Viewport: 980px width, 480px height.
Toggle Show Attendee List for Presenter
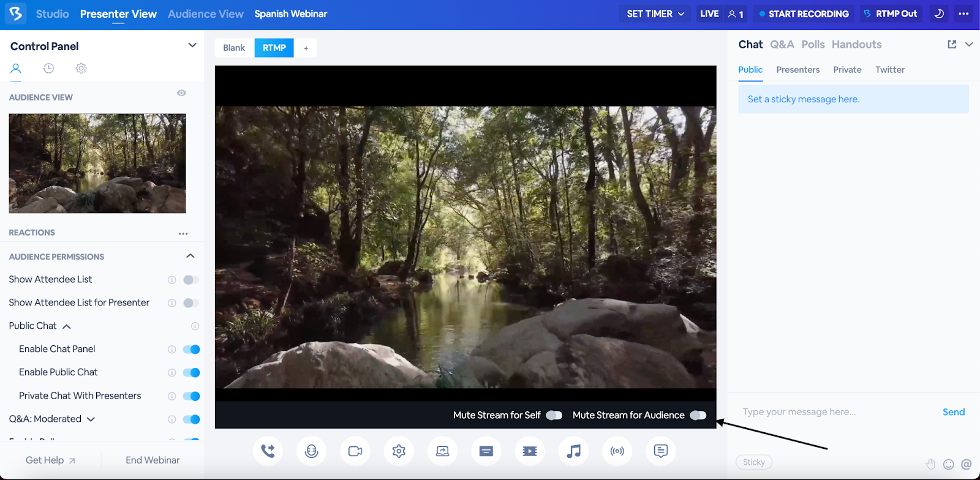click(191, 303)
